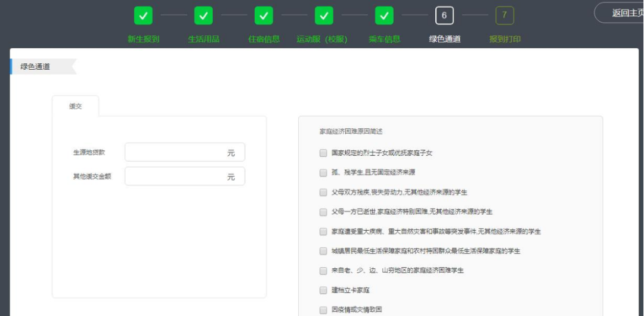Click the 乘车信息 step checkmark icon
The image size is (644, 316).
click(384, 16)
